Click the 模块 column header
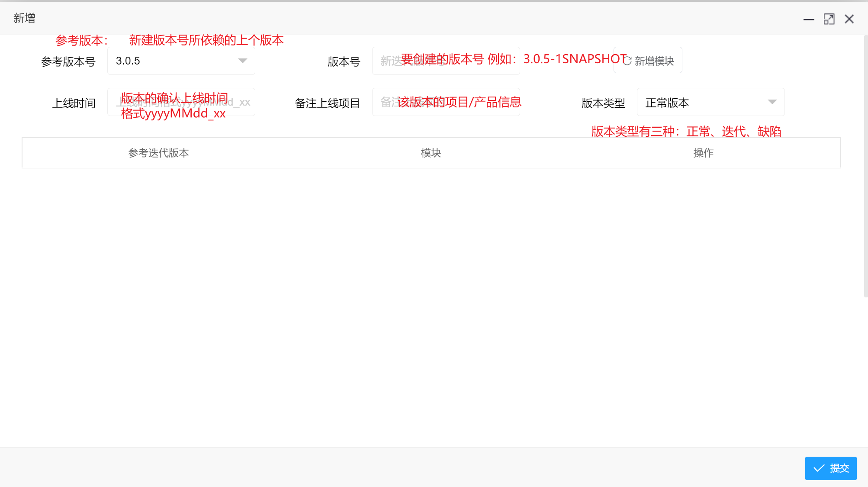 (431, 153)
